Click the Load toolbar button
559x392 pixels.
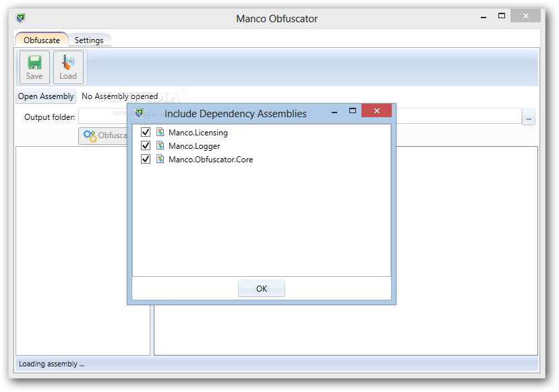(68, 67)
